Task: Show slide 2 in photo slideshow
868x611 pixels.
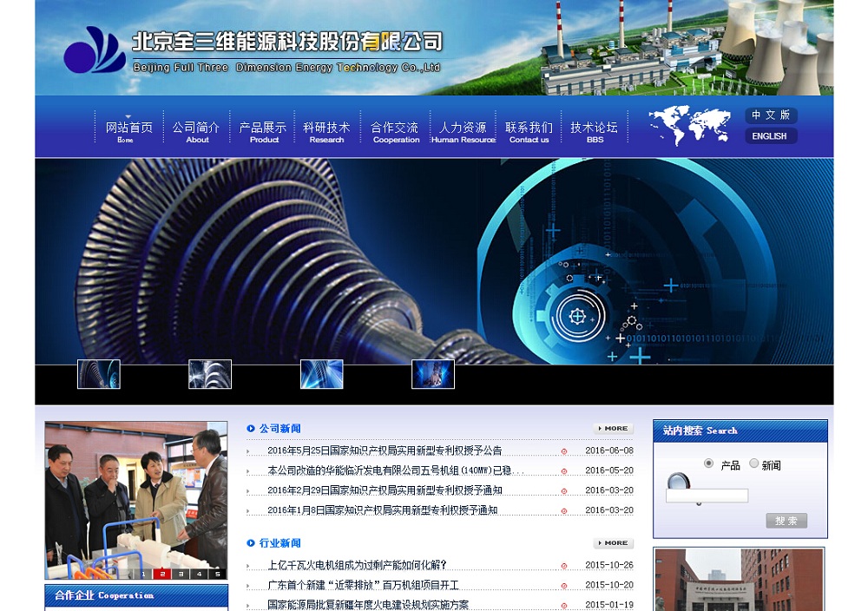Action: tap(162, 574)
